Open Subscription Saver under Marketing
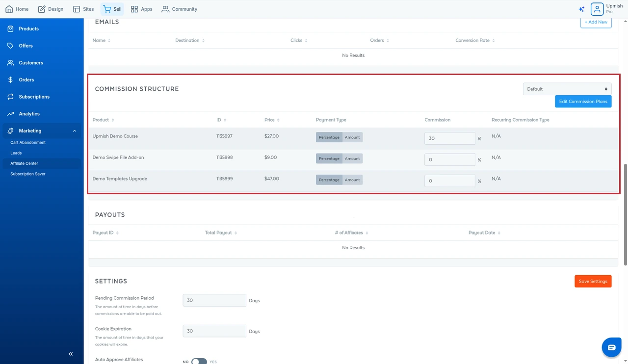Viewport: 628px width, 364px height. click(28, 174)
